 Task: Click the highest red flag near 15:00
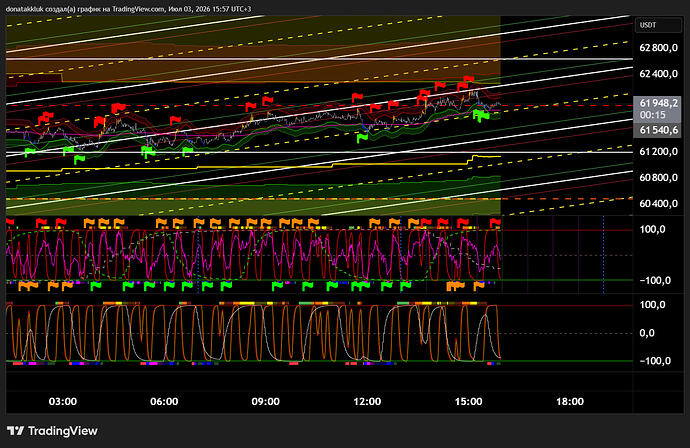tap(469, 79)
